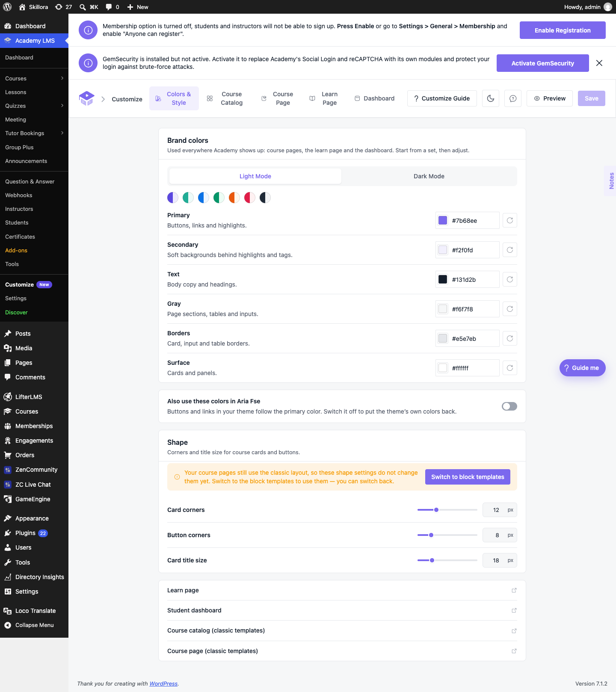Click the Enable Registration button

(x=563, y=30)
